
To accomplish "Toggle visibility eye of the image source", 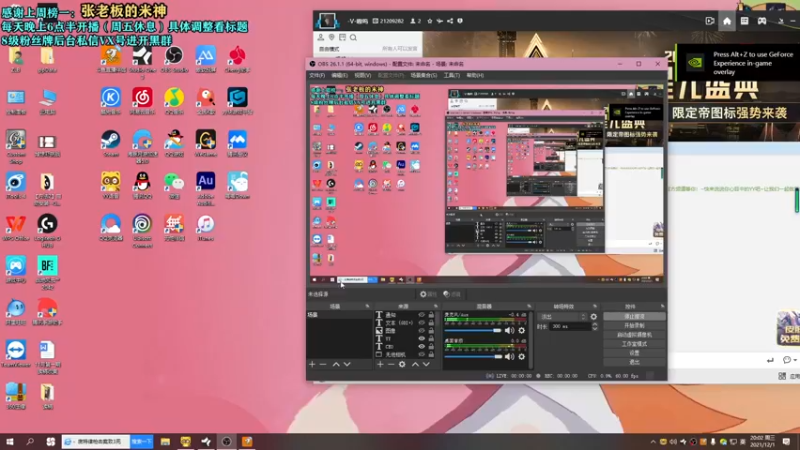I will (x=421, y=331).
